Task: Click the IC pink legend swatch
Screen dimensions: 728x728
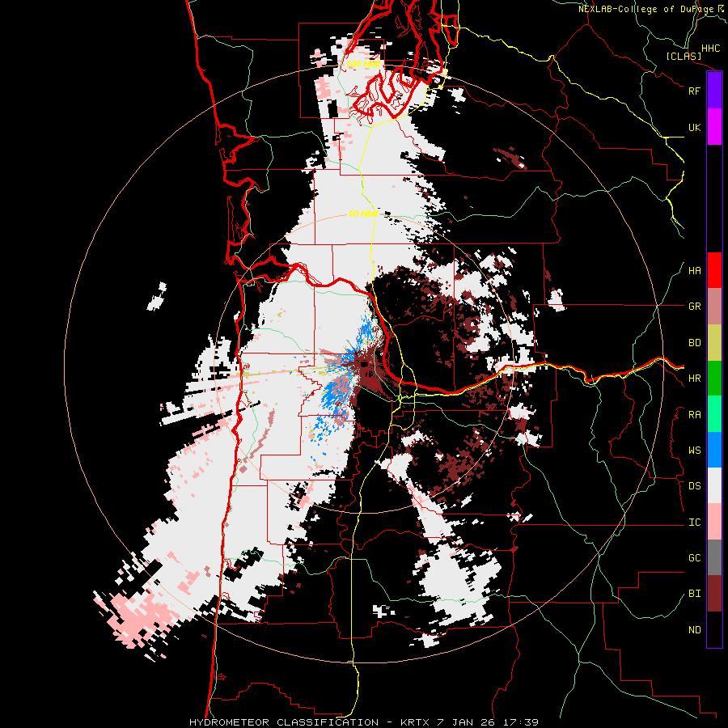Action: pyautogui.click(x=714, y=522)
